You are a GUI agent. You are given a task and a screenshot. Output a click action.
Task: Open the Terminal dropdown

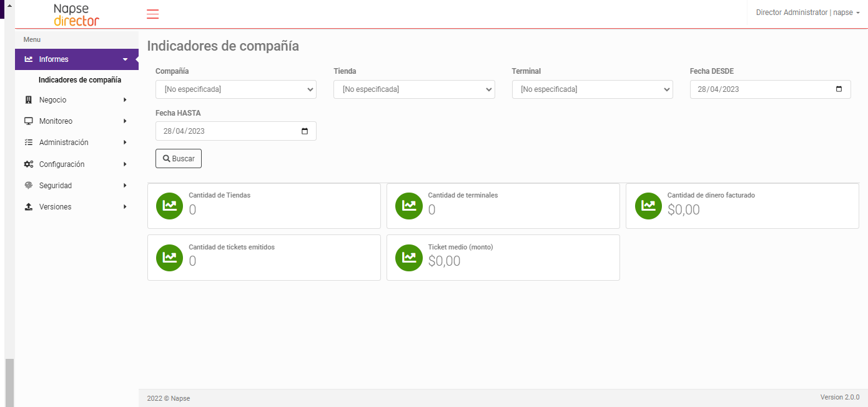pos(593,89)
